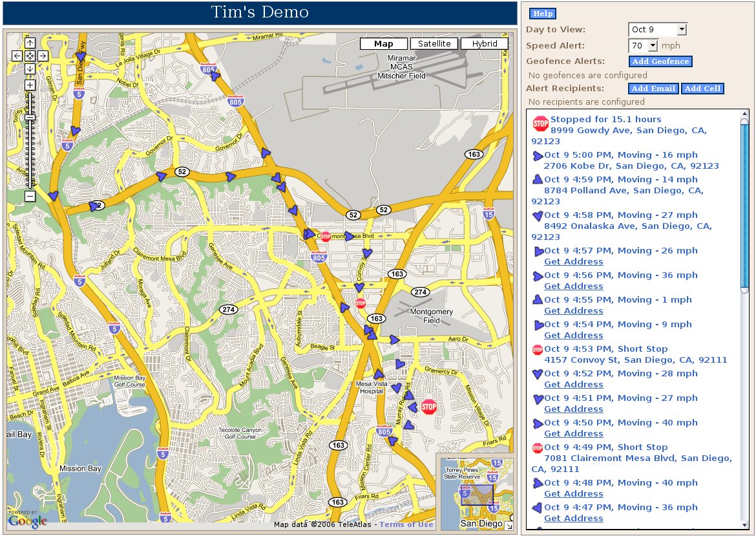Click the Stopped for 15.1 hours stop icon
756x538 pixels.
[x=540, y=124]
